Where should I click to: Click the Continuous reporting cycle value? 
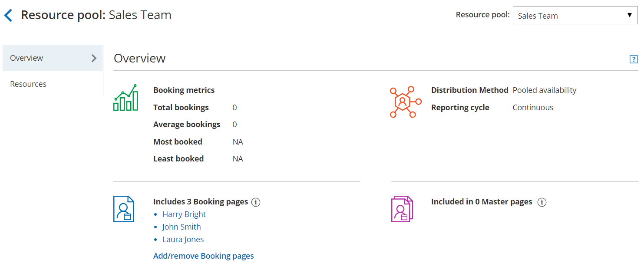tap(533, 108)
